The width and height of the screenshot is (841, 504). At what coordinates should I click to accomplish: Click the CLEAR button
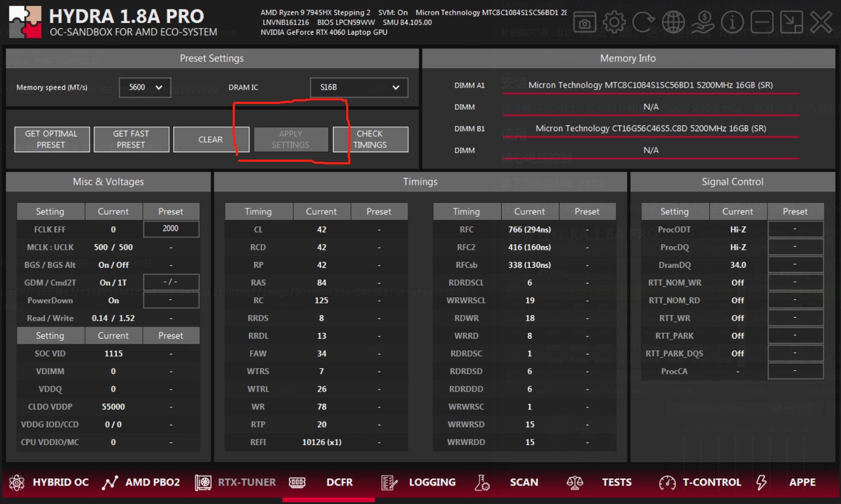[211, 139]
